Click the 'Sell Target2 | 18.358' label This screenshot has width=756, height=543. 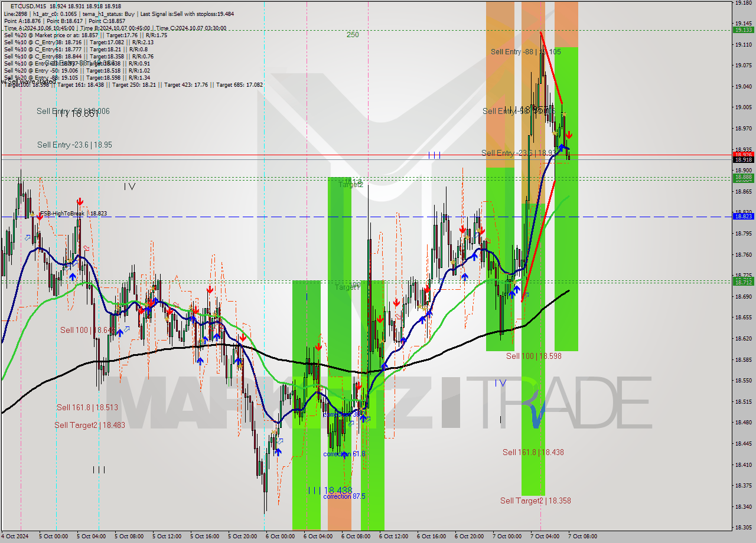point(536,501)
